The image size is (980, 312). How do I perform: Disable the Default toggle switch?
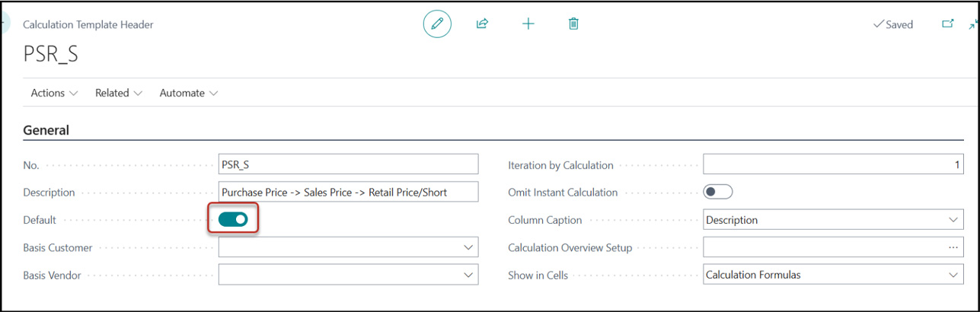233,220
